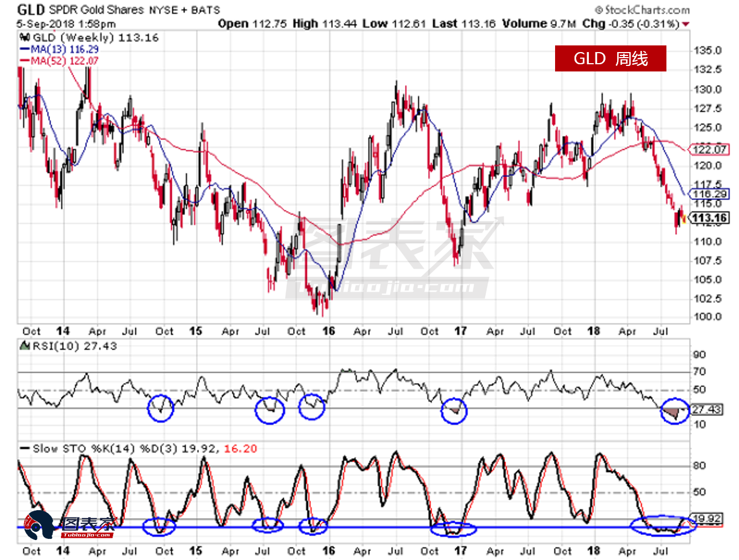The height and width of the screenshot is (560, 739).
Task: Click the red MA(52) legend line marker
Action: click(x=24, y=61)
